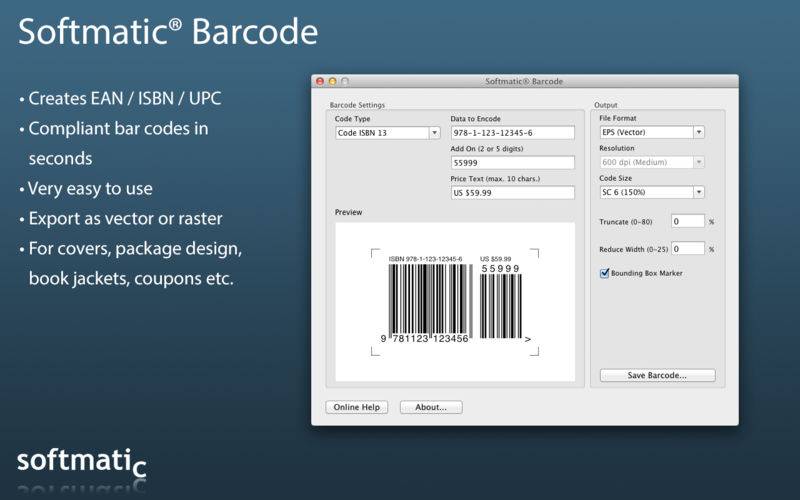800x500 pixels.
Task: Click the barcode preview image
Action: click(x=455, y=302)
